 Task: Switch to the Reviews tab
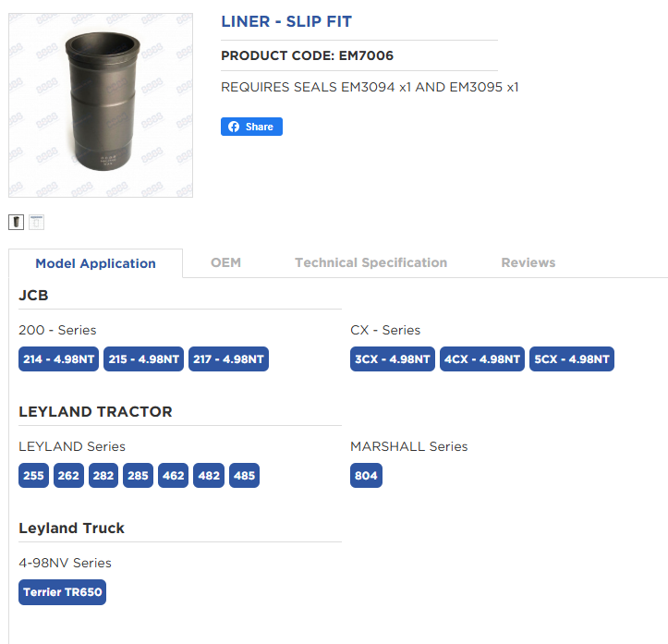(x=528, y=262)
